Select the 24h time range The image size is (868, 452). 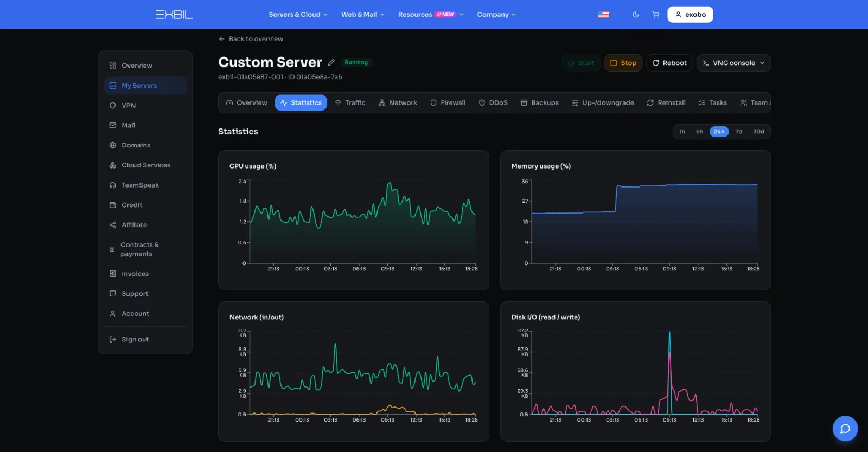coord(719,132)
